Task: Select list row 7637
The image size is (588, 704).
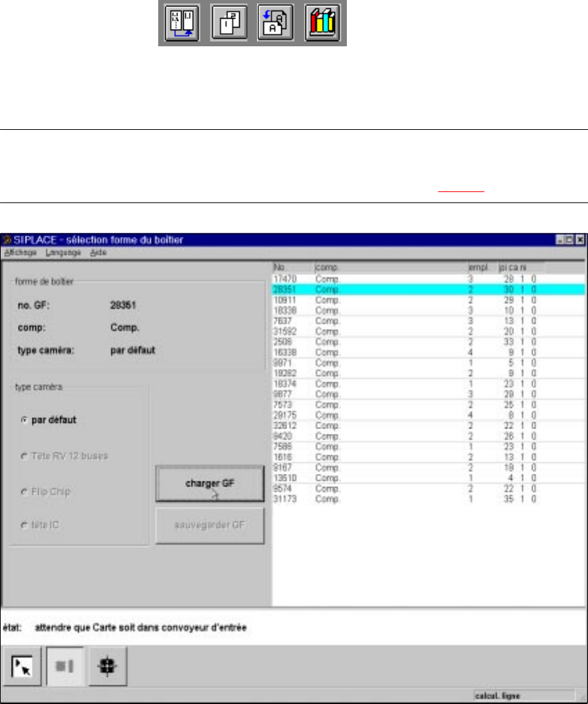Action: coord(428,321)
